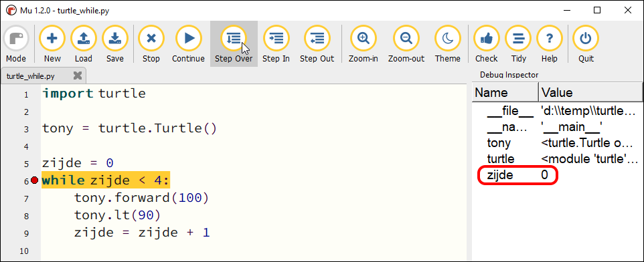This screenshot has width=644, height=262.
Task: Open Help
Action: click(x=550, y=44)
